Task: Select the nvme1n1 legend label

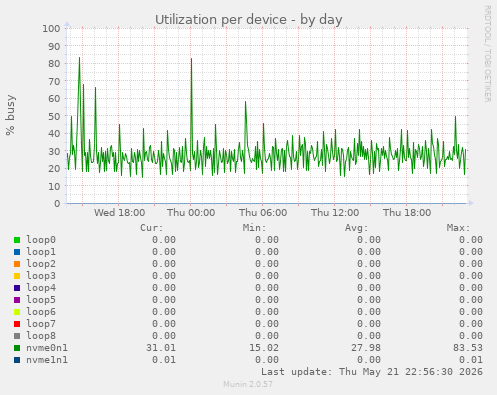Action: pos(47,360)
